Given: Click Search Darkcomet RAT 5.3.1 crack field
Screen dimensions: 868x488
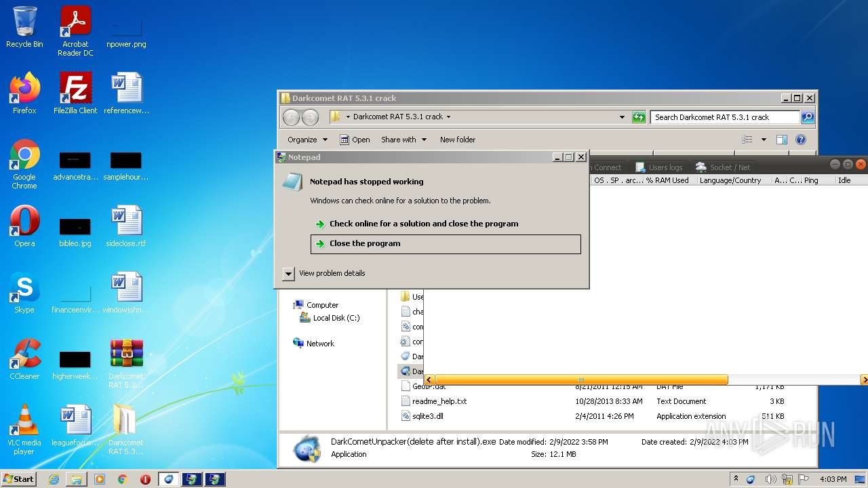Looking at the screenshot, I should click(725, 117).
